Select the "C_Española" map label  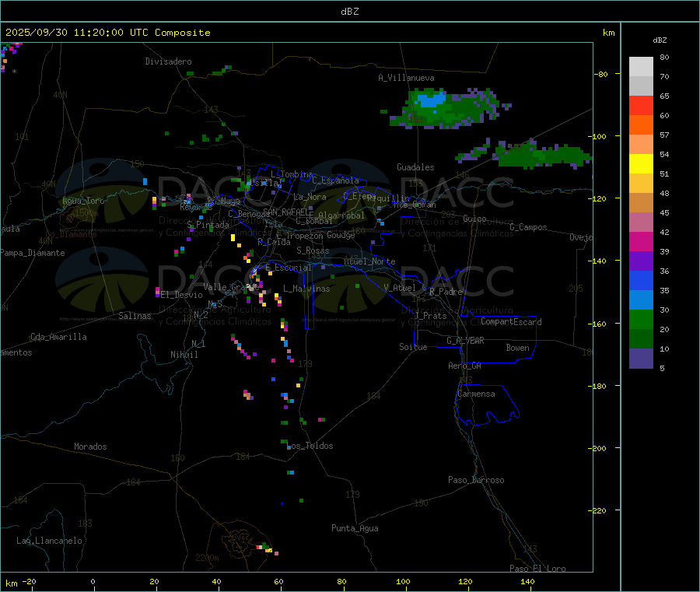pyautogui.click(x=336, y=180)
